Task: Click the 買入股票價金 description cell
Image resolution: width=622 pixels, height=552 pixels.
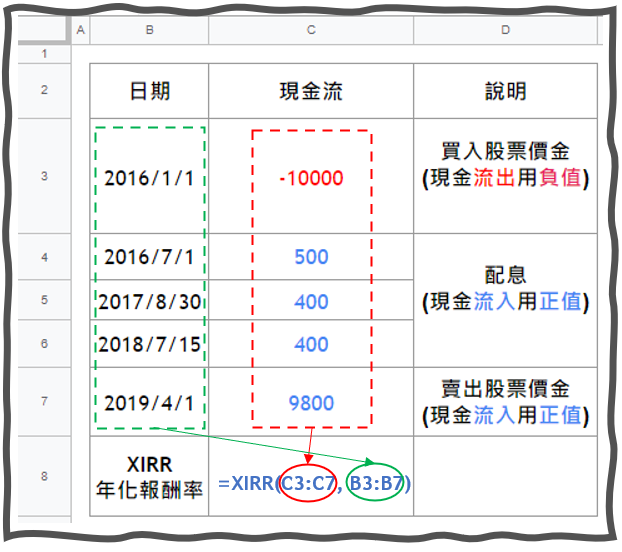Action: tap(505, 176)
